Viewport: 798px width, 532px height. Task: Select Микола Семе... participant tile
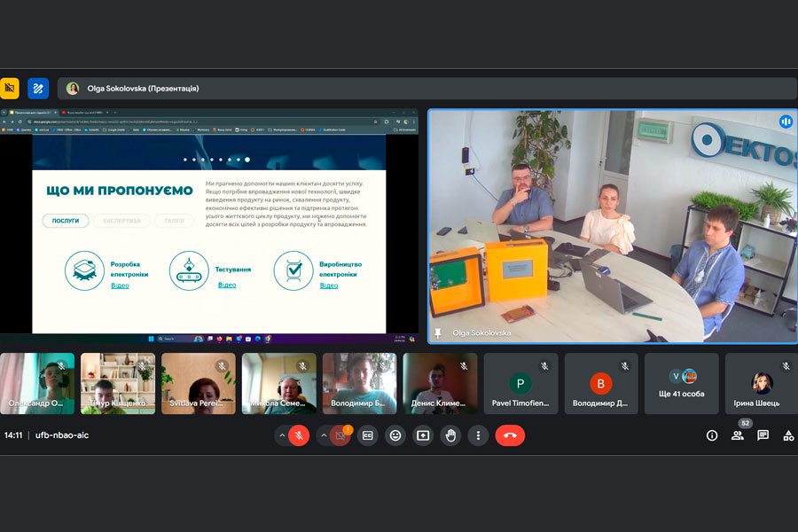click(x=279, y=383)
